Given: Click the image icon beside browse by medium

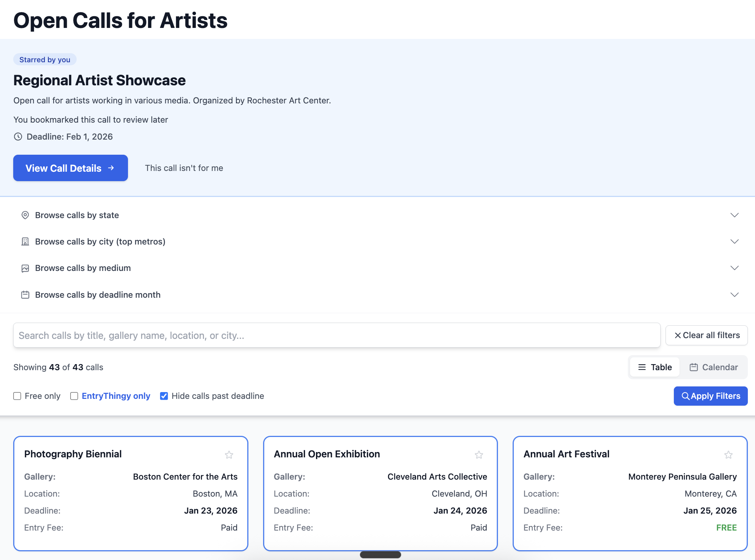Looking at the screenshot, I should tap(25, 268).
